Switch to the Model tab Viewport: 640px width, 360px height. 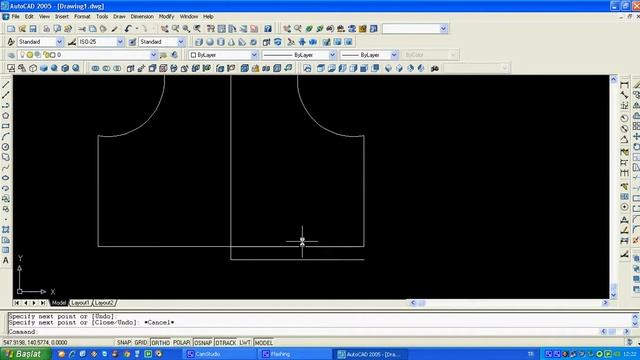59,303
